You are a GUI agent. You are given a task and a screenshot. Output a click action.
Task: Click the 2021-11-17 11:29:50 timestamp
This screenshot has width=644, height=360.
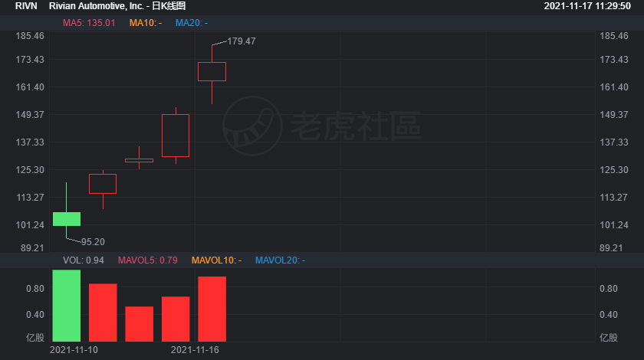(x=587, y=6)
